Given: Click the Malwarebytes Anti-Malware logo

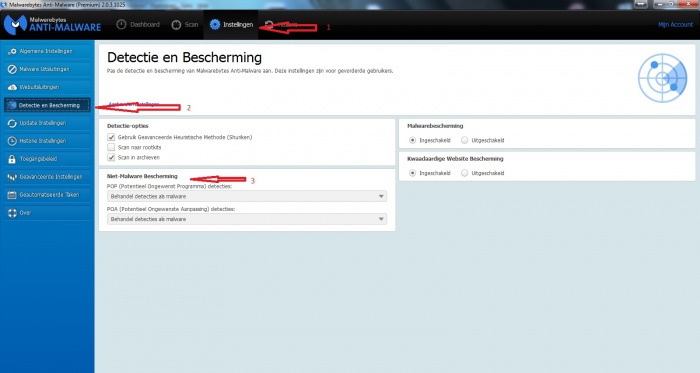Looking at the screenshot, I should tap(52, 25).
